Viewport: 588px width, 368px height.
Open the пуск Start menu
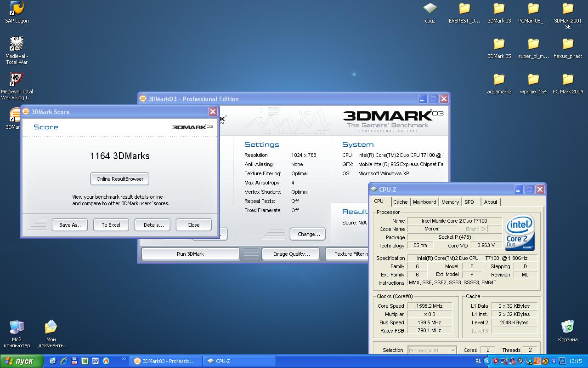(22, 361)
